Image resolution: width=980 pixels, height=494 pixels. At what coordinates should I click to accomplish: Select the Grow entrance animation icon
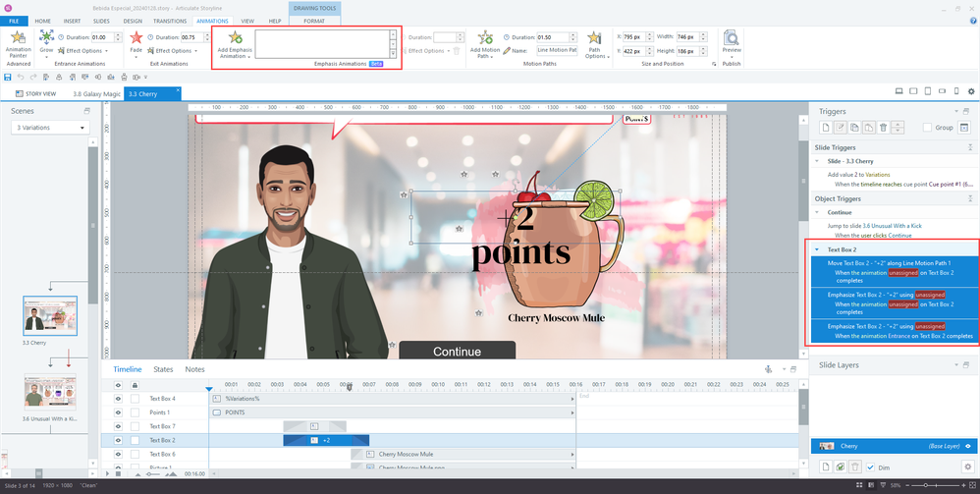(x=47, y=38)
